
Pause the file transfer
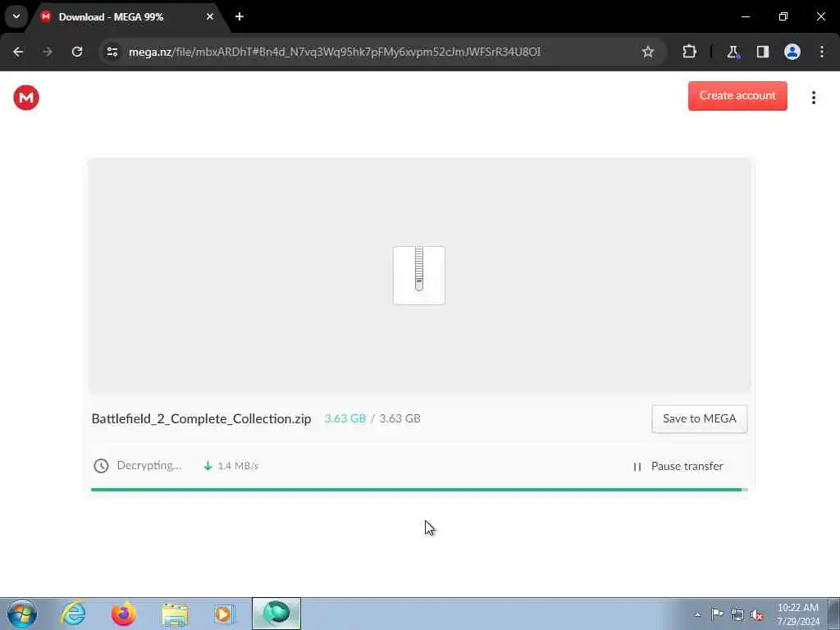[678, 467]
